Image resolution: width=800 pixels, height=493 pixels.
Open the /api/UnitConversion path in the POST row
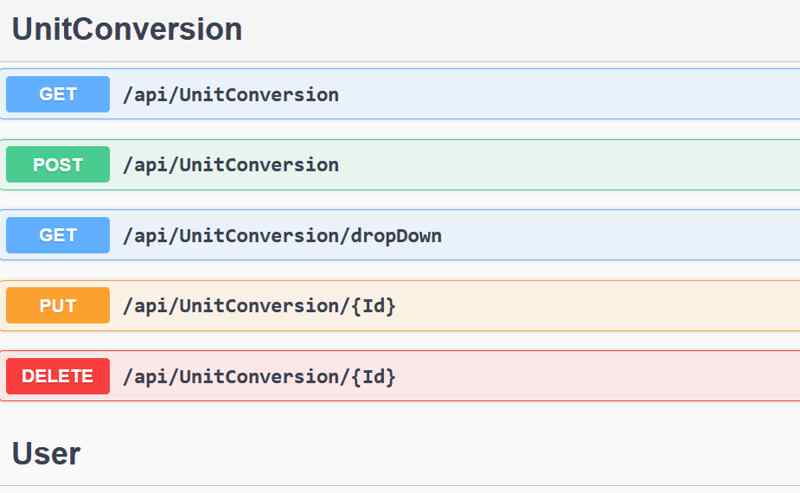(230, 165)
